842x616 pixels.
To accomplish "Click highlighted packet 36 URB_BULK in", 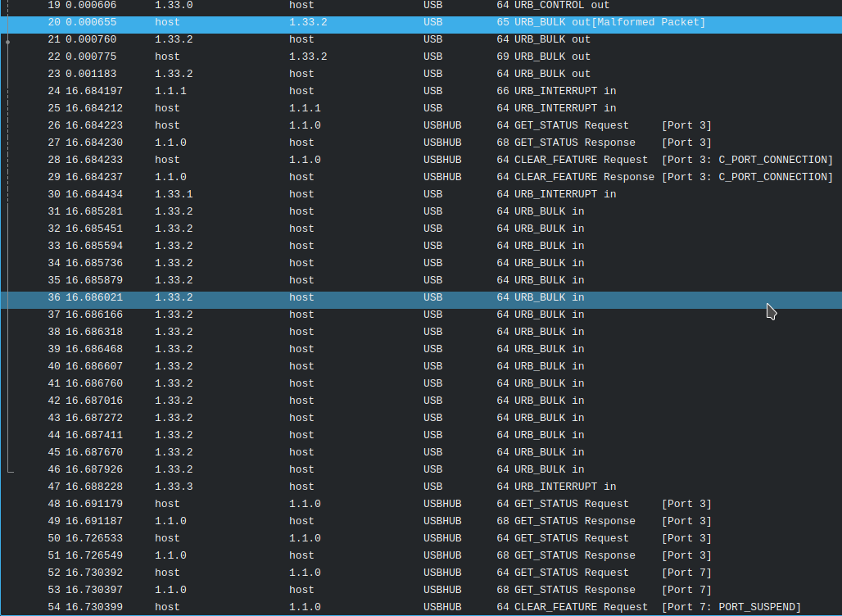I will pyautogui.click(x=410, y=297).
